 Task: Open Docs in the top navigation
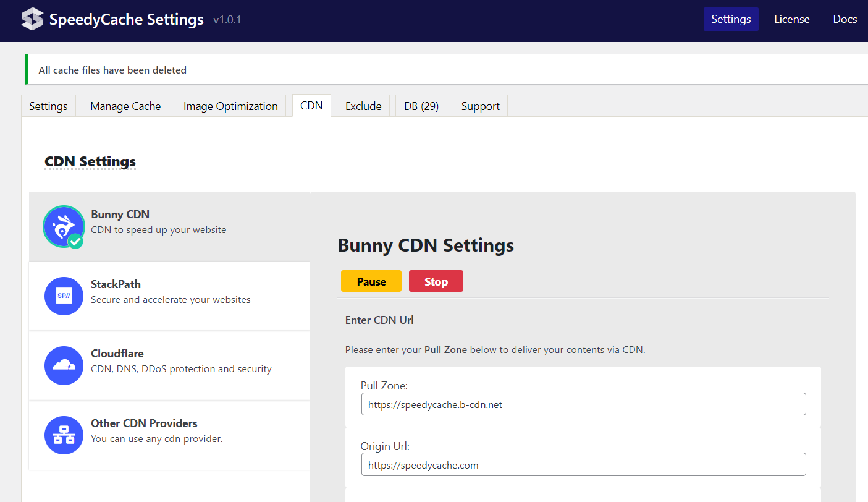tap(845, 19)
